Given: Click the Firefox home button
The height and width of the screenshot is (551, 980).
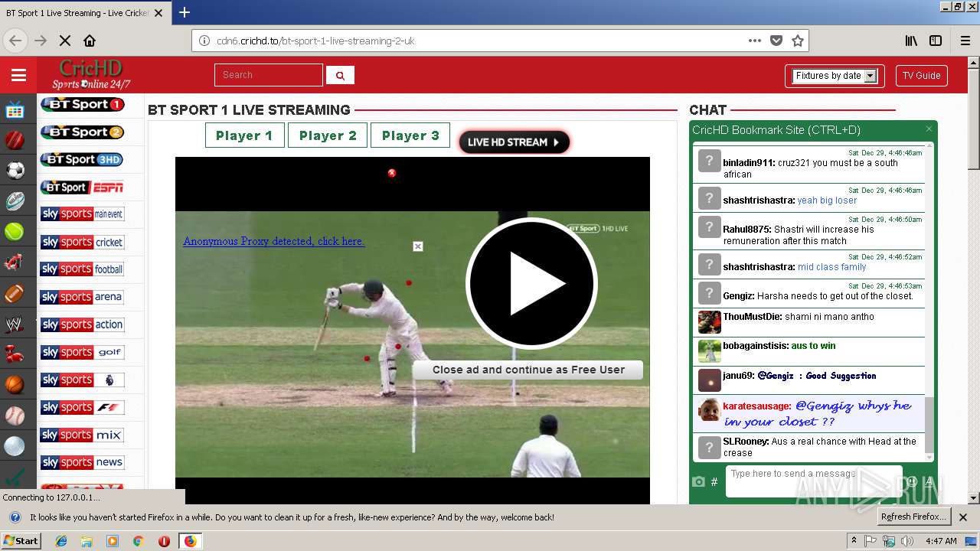Looking at the screenshot, I should coord(90,41).
